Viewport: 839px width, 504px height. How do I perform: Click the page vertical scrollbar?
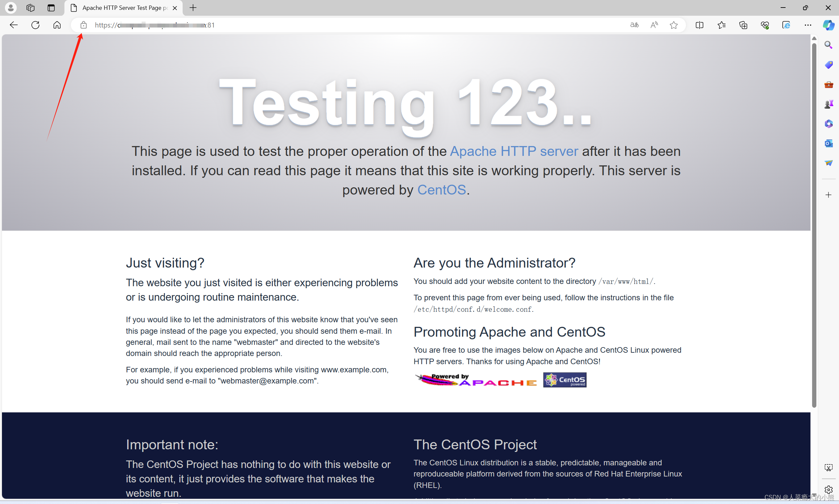[x=814, y=224]
